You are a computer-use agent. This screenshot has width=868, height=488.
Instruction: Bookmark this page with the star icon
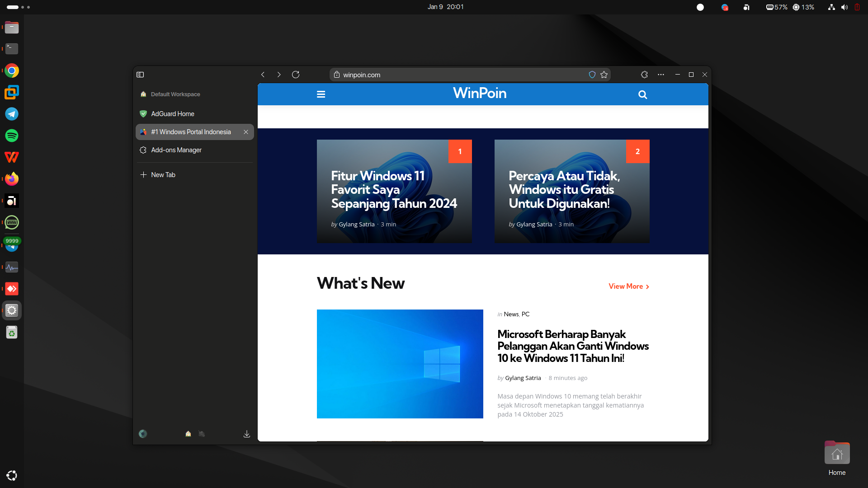click(604, 75)
